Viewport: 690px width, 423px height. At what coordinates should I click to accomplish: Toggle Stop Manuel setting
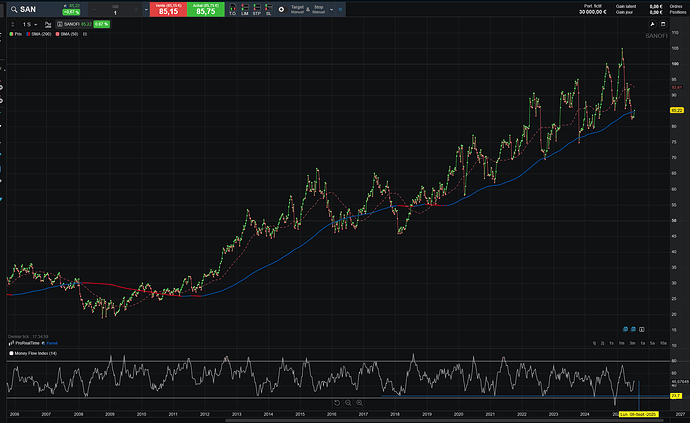[320, 10]
